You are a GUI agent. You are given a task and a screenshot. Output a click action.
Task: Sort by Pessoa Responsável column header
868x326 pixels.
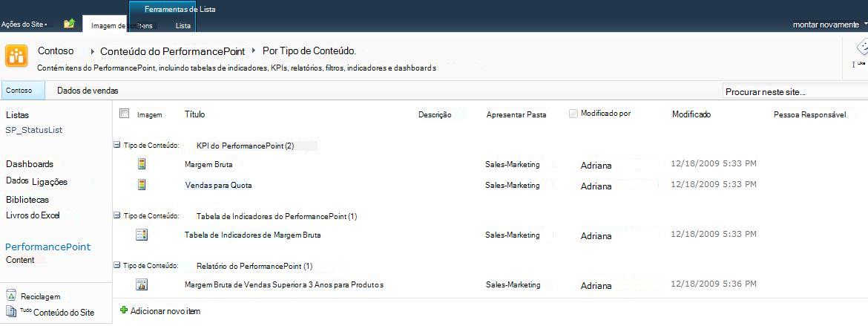coord(810,114)
